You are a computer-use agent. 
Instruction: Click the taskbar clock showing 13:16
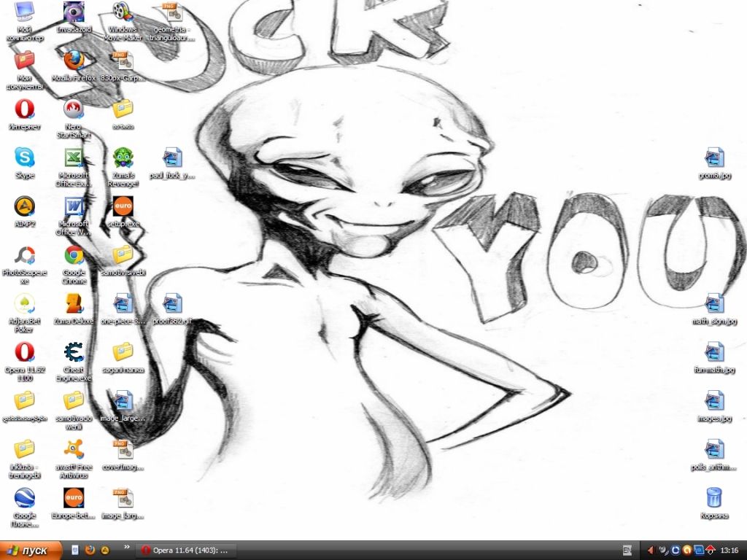pos(729,550)
